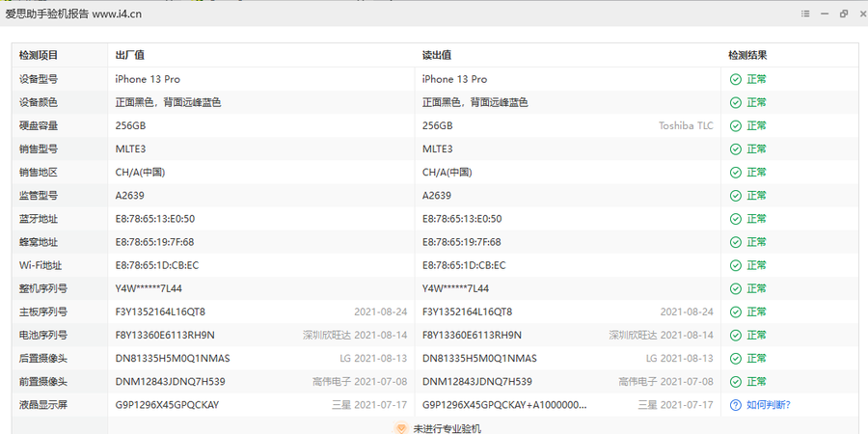This screenshot has width=868, height=434.
Task: Click the blue question mark icon
Action: 736,405
